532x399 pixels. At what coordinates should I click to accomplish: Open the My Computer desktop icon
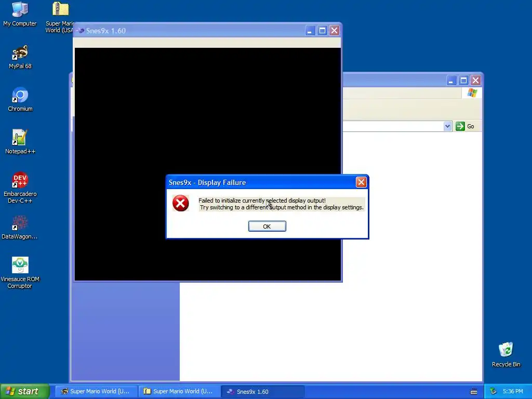(x=20, y=14)
